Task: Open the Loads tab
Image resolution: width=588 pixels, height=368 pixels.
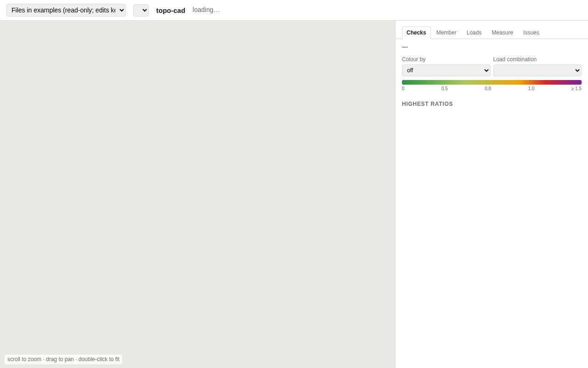Action: (474, 33)
